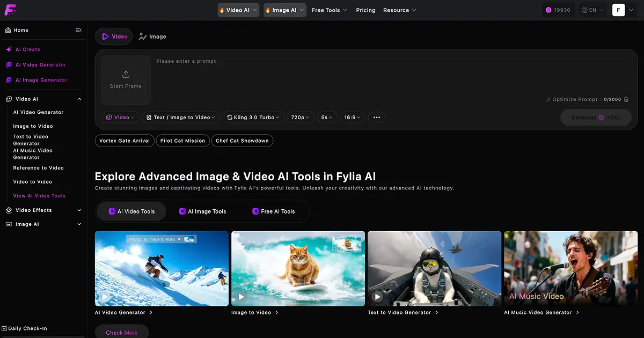Open the pink AI Video Generator sidebar shortcut
Screen dimensions: 644x338
tap(36, 65)
